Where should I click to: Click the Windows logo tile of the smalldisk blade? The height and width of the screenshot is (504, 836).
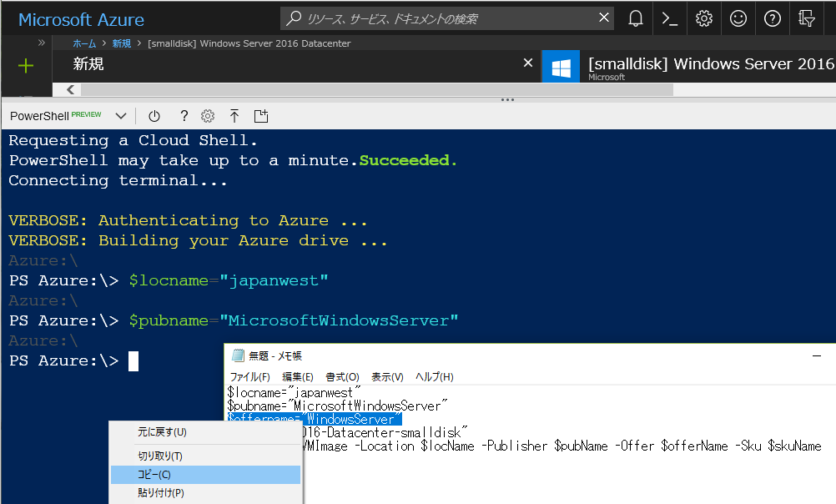point(561,67)
